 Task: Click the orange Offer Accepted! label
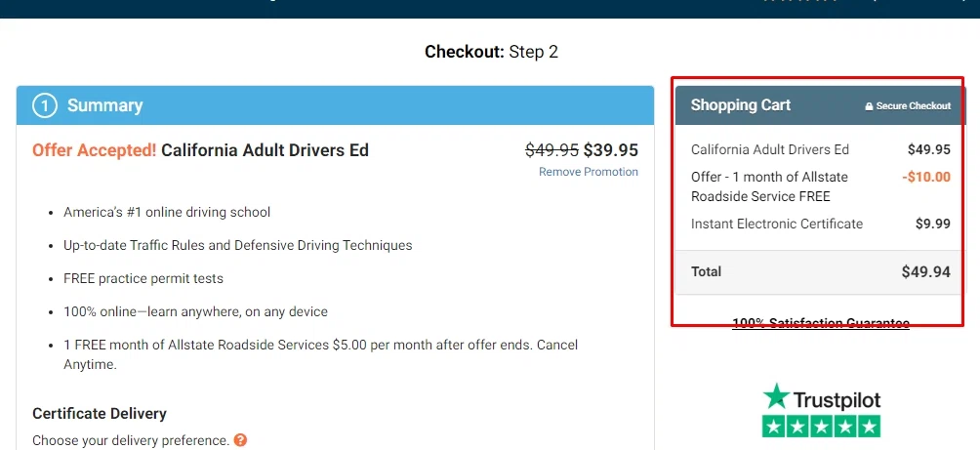point(94,150)
